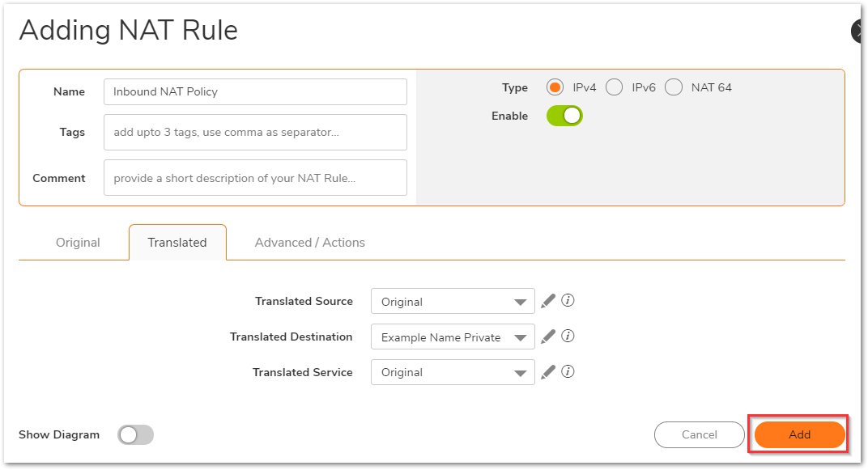Screen dimensions: 868x470
Task: Switch to the Original tab
Action: [x=78, y=243]
